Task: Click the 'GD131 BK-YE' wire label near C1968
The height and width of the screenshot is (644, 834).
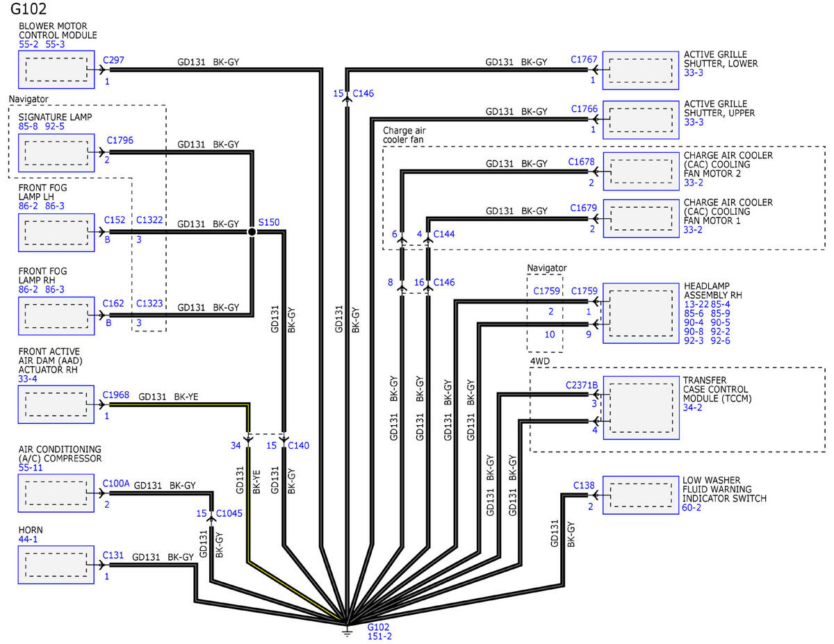Action: 167,395
